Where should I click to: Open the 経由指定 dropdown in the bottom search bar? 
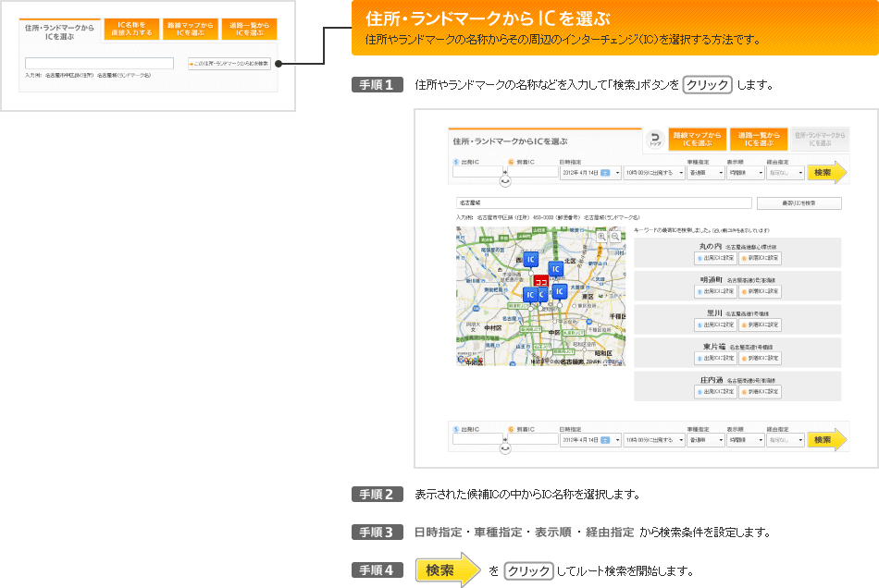[786, 440]
